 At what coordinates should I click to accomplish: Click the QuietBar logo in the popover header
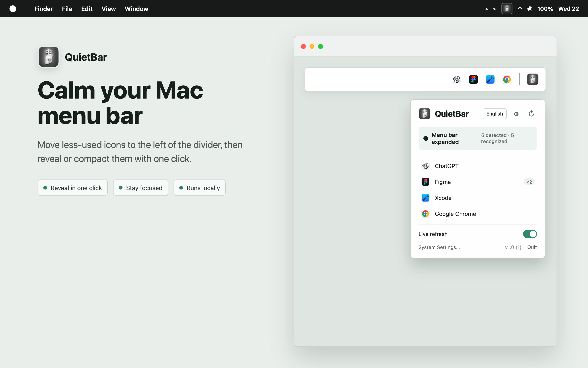click(x=424, y=114)
